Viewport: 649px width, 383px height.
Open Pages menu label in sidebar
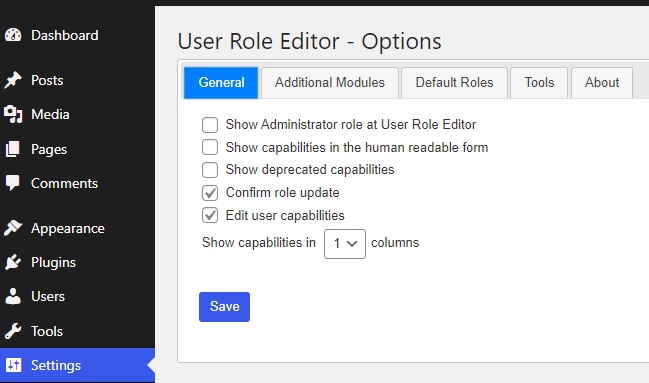coord(49,149)
